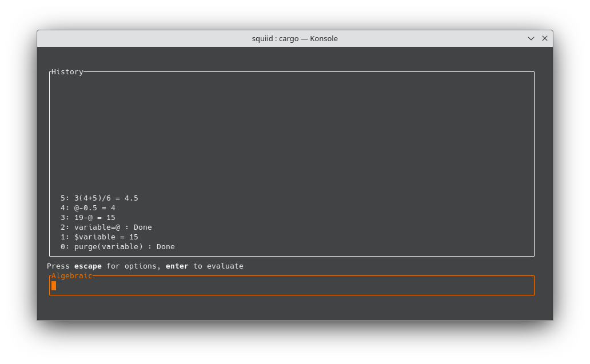
Task: Click 'Done' on the purge(variable) line
Action: (x=165, y=247)
